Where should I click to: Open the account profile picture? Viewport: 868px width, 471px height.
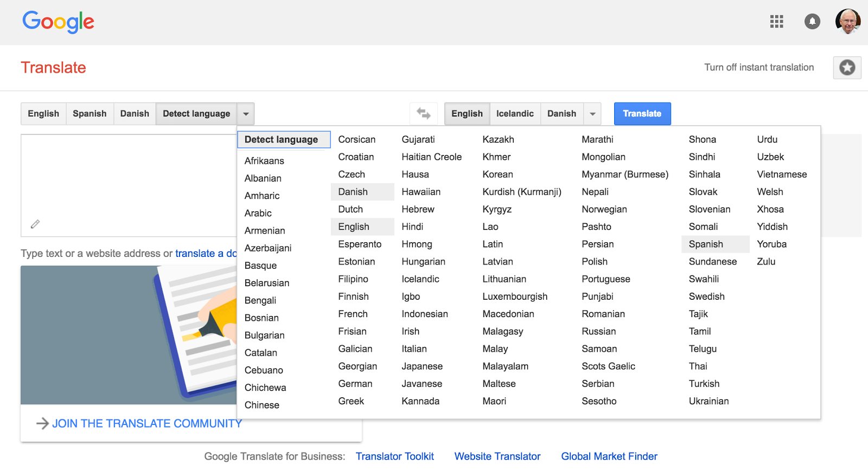coord(848,21)
